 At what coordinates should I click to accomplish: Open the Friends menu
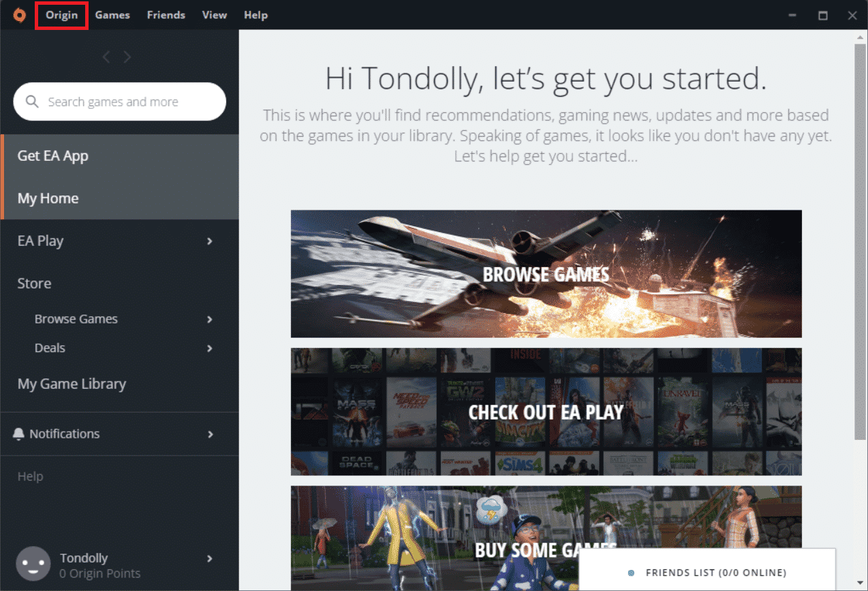point(166,15)
